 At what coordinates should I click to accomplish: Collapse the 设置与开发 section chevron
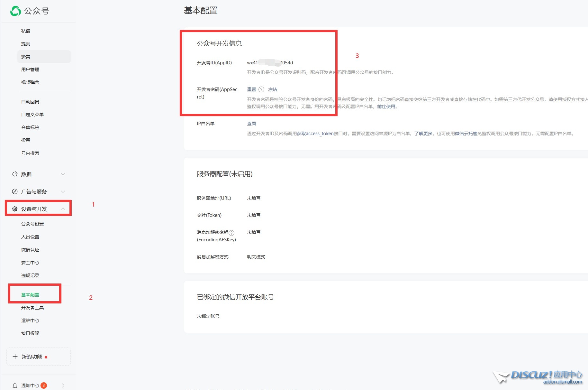(63, 209)
